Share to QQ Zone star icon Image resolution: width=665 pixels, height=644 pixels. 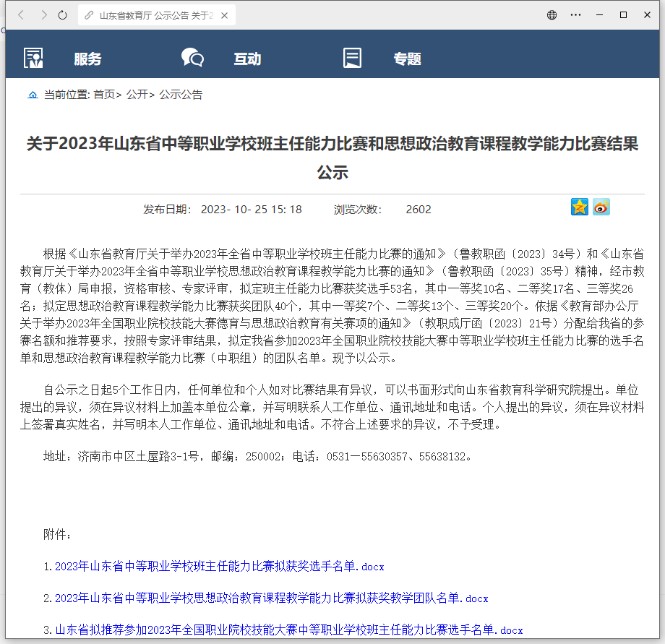[579, 207]
